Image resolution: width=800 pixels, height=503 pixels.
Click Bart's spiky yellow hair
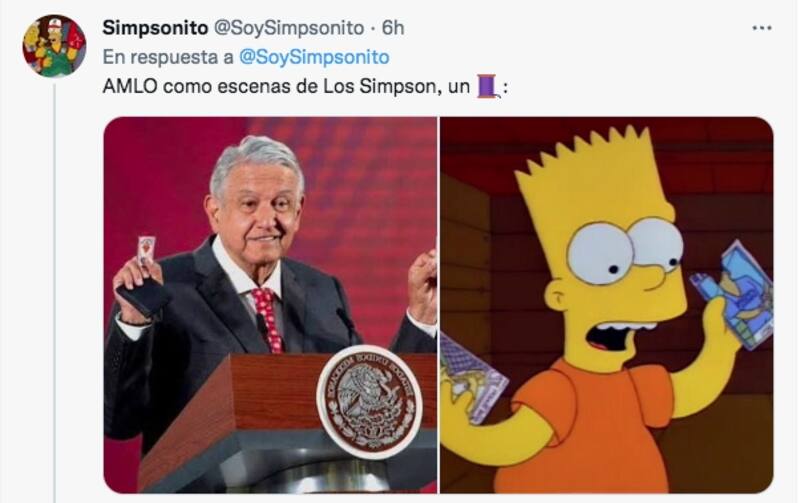[587, 173]
